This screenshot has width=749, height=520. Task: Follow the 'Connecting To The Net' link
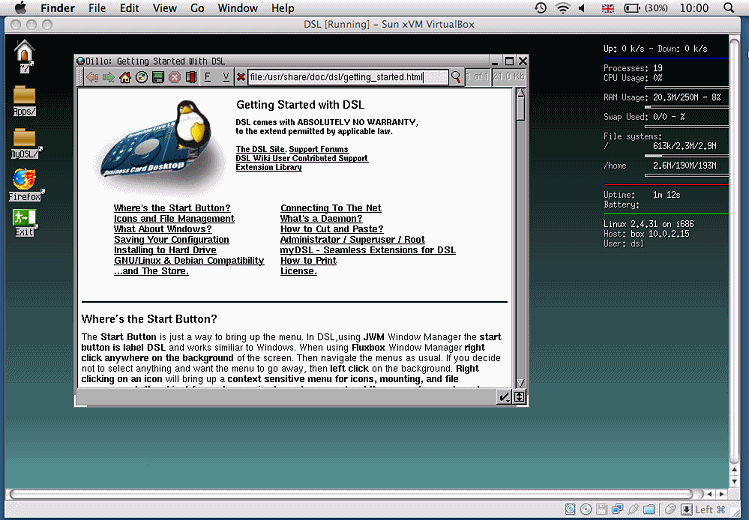coord(330,208)
